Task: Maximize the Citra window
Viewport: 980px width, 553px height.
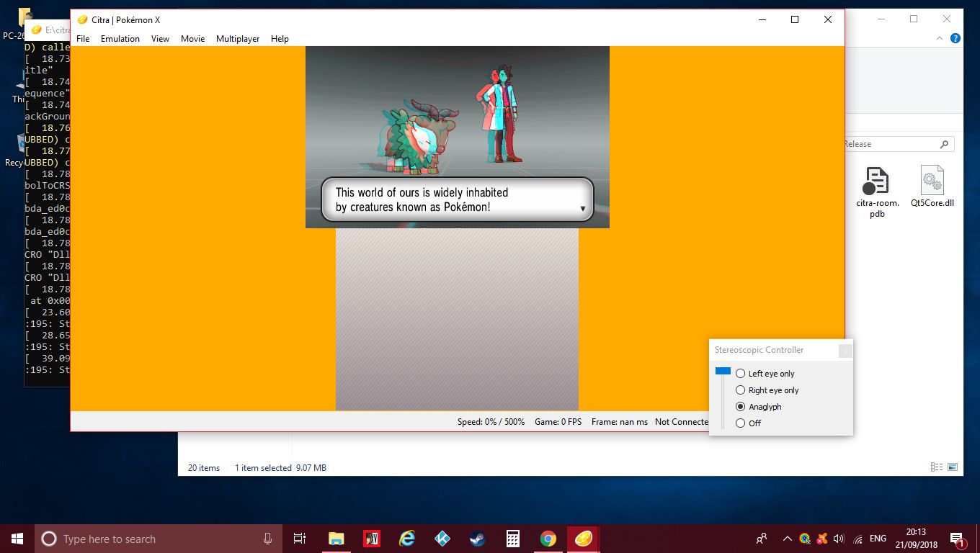Action: pos(795,19)
